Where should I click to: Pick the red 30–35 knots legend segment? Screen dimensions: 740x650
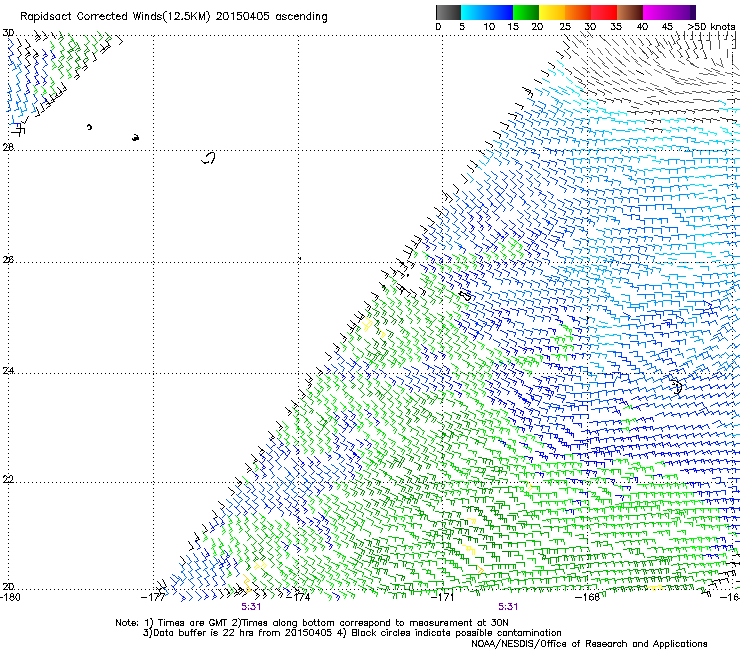pos(604,12)
